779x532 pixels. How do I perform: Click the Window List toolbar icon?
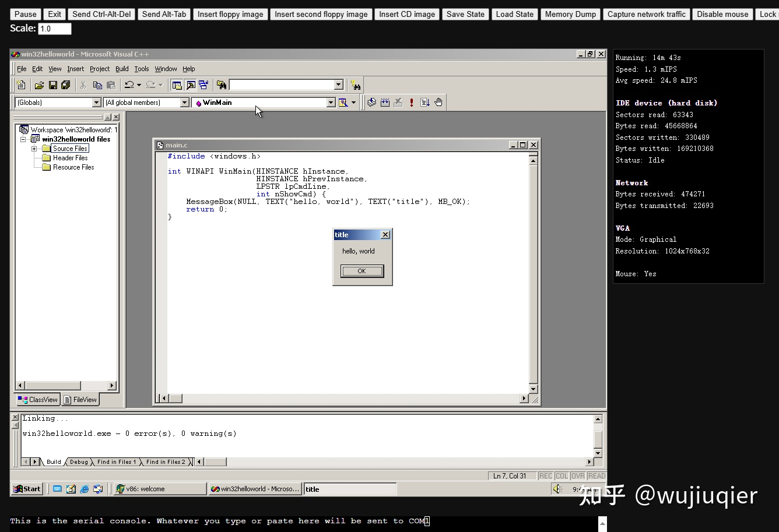[203, 85]
